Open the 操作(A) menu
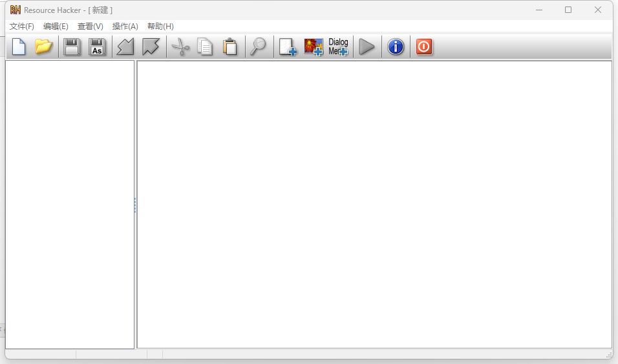This screenshot has height=364, width=618. (x=125, y=27)
